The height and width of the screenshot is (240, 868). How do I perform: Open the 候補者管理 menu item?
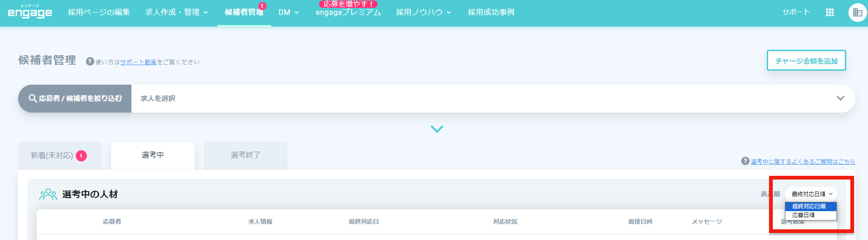coord(244,12)
